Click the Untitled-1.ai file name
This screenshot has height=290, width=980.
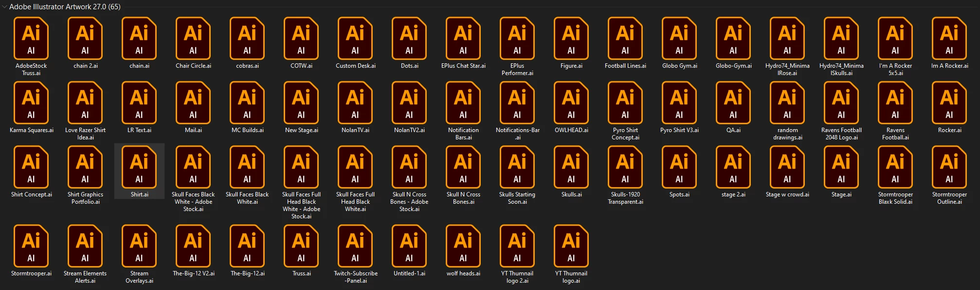tap(409, 273)
